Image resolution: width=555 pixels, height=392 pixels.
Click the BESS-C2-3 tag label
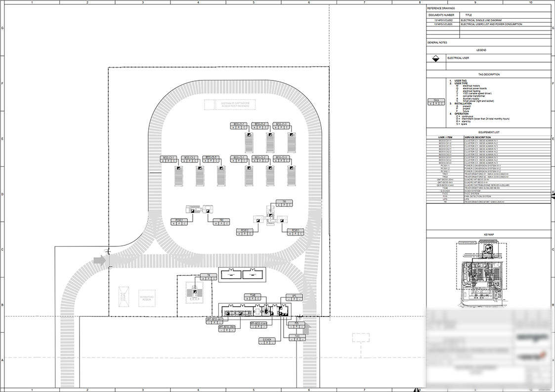(281, 157)
